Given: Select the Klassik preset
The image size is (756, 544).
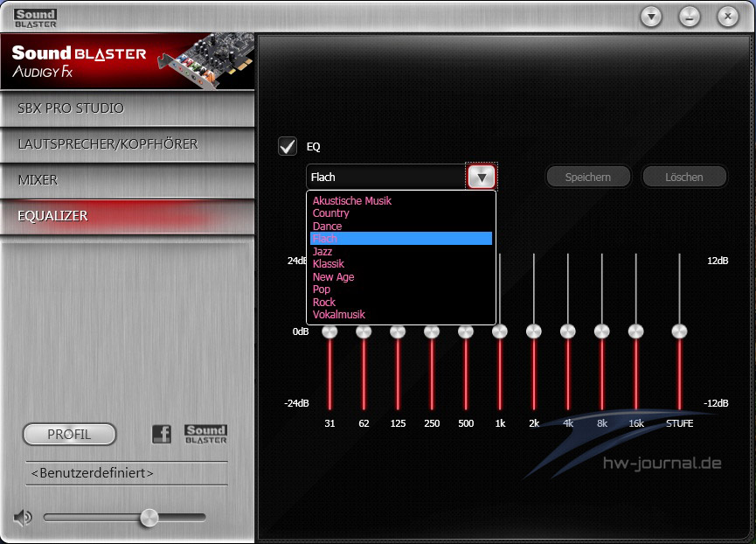Looking at the screenshot, I should click(400, 264).
